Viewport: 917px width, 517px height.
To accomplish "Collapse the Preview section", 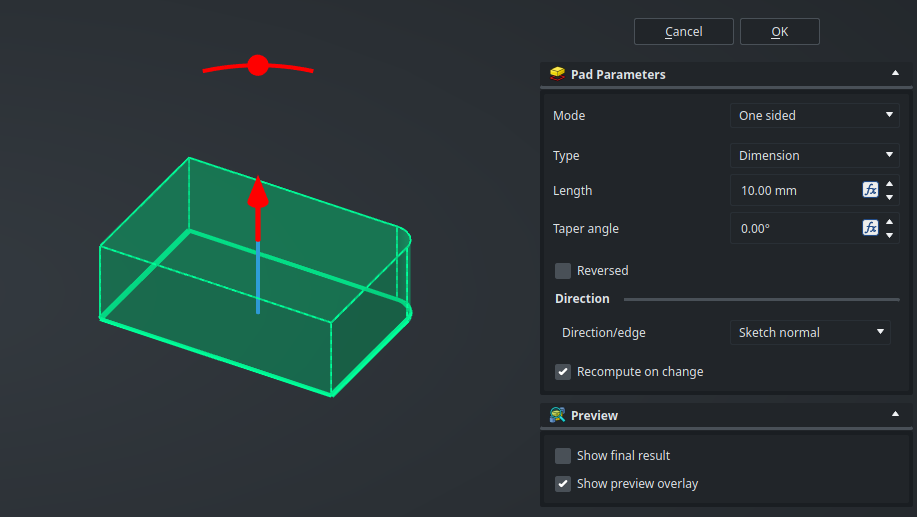I will pyautogui.click(x=894, y=415).
